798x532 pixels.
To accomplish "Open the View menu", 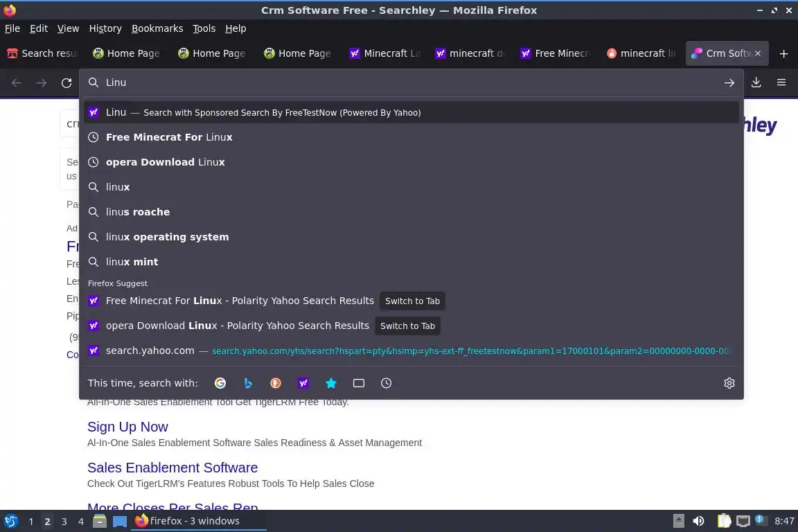I will click(x=68, y=28).
